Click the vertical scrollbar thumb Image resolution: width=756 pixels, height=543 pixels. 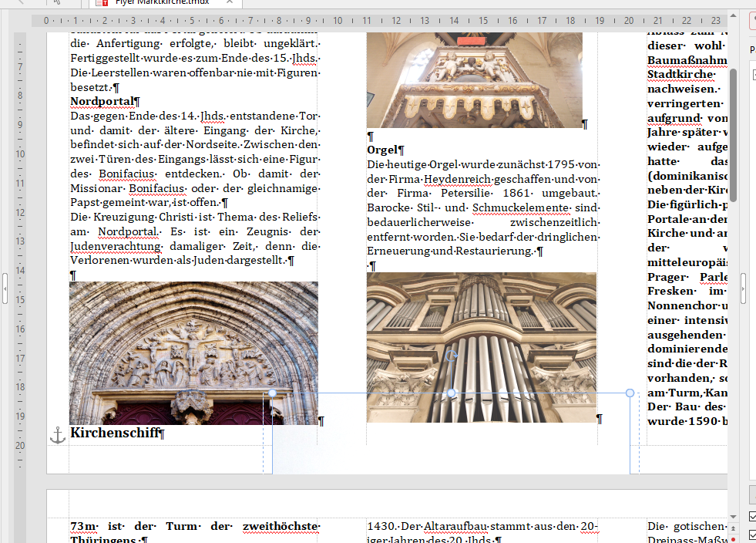733,135
